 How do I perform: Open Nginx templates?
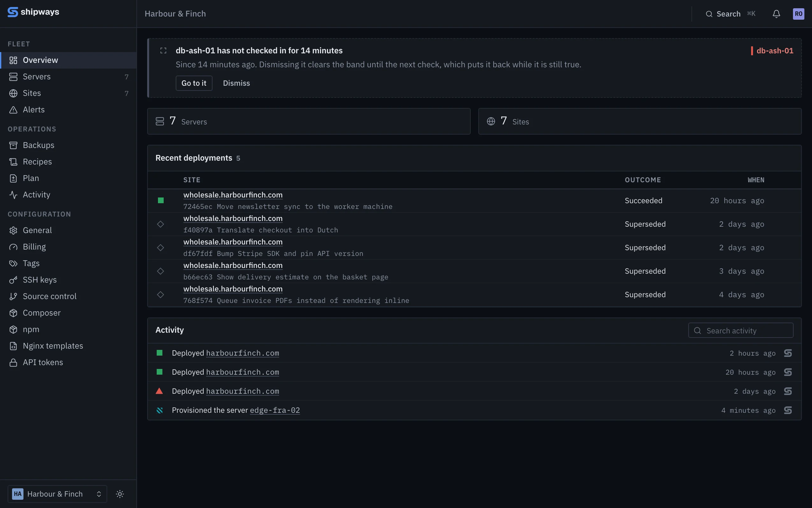(x=69, y=345)
